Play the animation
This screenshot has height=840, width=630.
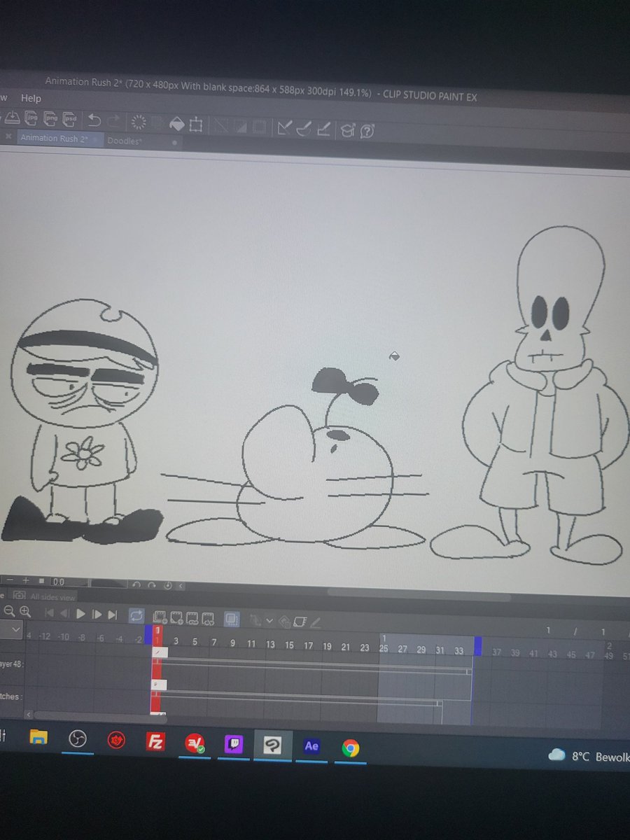pyautogui.click(x=80, y=614)
